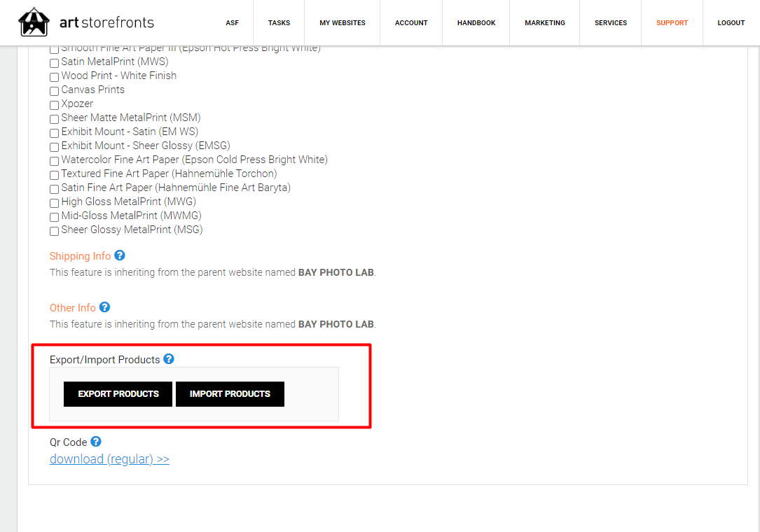Click BAY PHOTO LAB under Other Info
This screenshot has height=532, width=760.
click(x=336, y=324)
